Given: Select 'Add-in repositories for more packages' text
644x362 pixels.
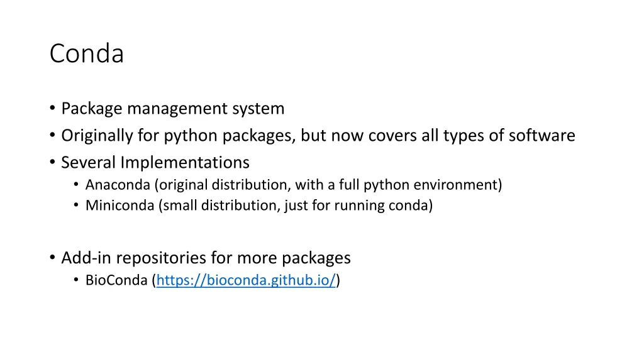Looking at the screenshot, I should pyautogui.click(x=206, y=258).
